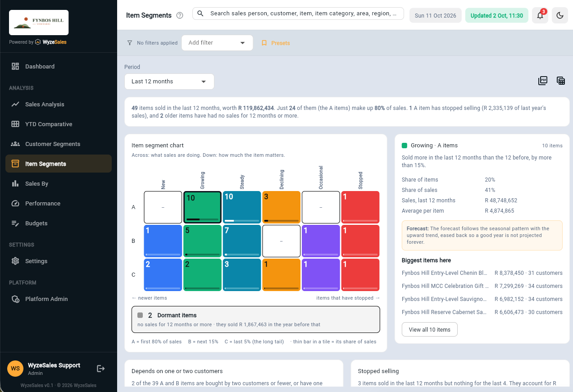The width and height of the screenshot is (573, 392).
Task: Go to the Performance page
Action: (59, 203)
